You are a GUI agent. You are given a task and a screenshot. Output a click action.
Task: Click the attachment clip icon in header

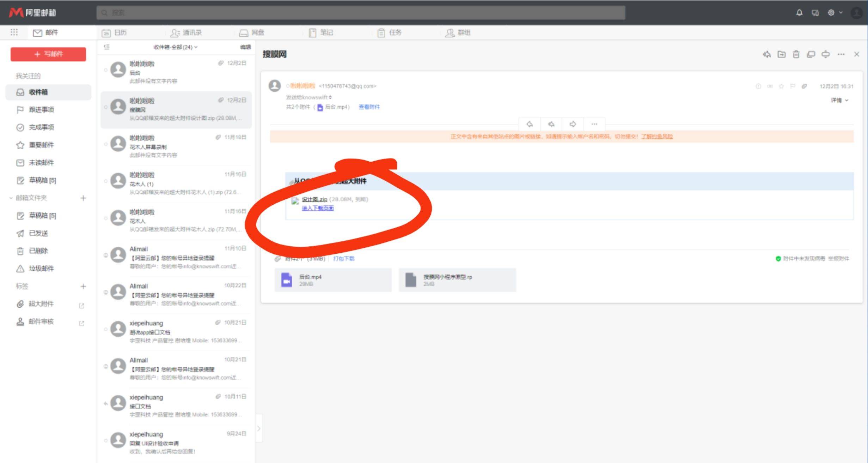point(804,86)
